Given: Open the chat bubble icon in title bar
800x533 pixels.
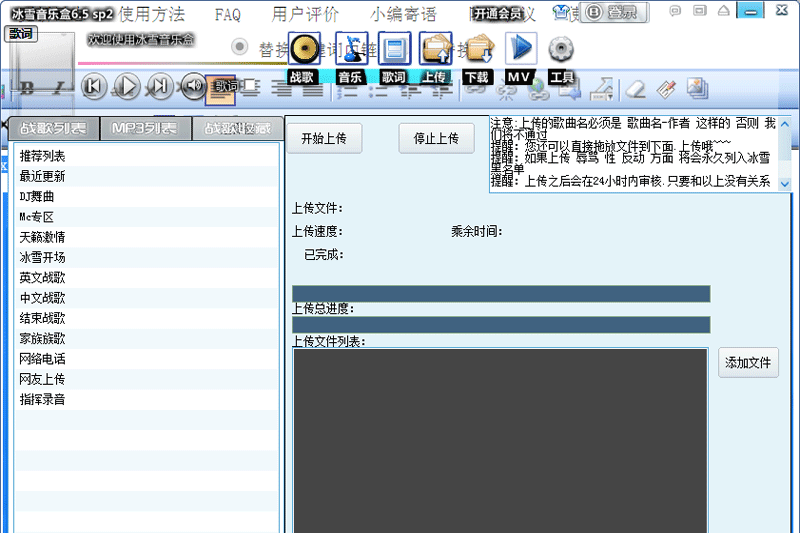Looking at the screenshot, I should [675, 11].
